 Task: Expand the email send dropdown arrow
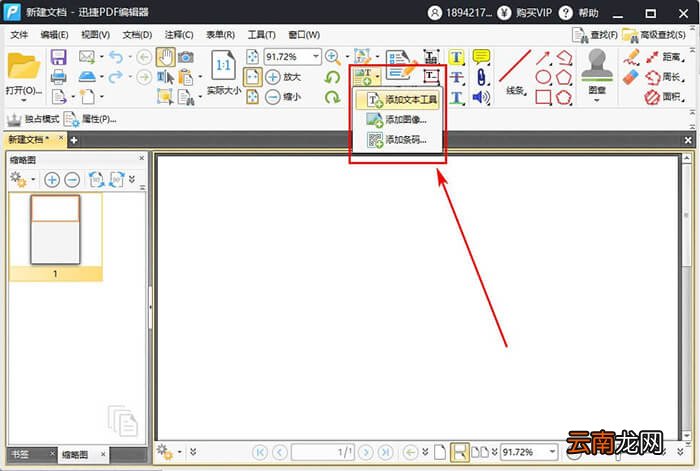coord(101,57)
